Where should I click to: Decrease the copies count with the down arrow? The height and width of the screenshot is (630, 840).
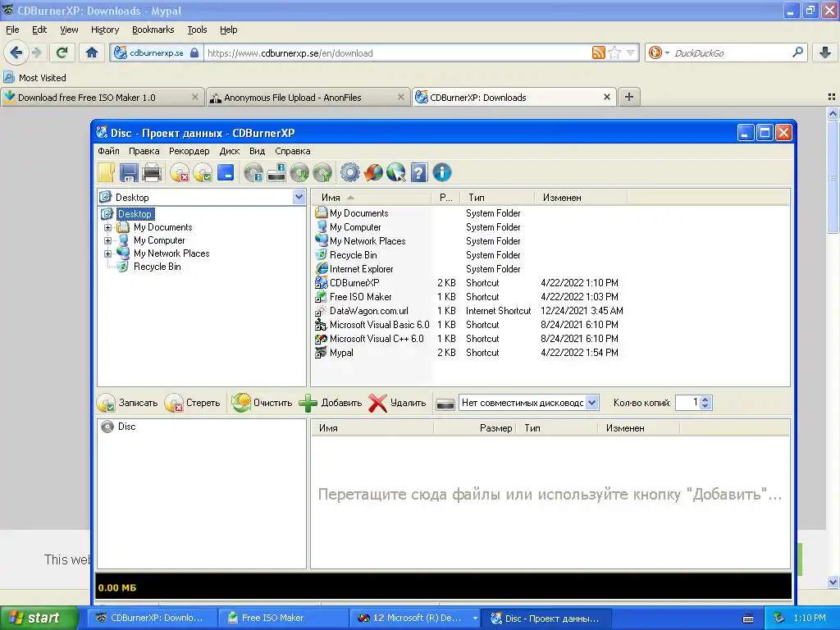[705, 406]
